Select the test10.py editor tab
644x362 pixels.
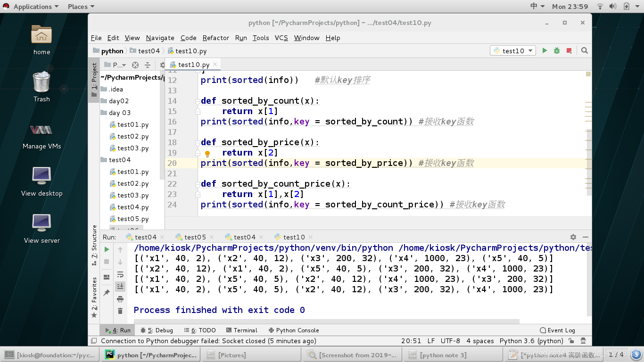193,65
